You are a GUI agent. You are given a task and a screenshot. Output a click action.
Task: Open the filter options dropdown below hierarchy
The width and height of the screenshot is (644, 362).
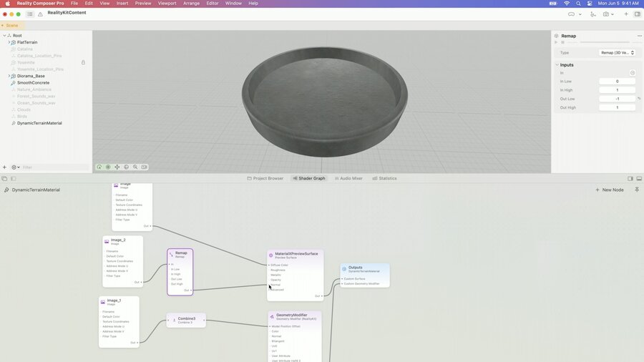click(16, 167)
